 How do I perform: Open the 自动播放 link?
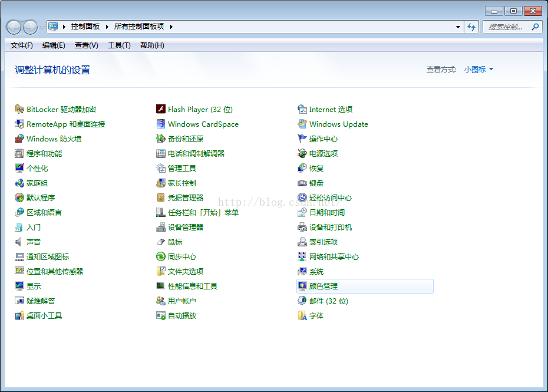[182, 316]
